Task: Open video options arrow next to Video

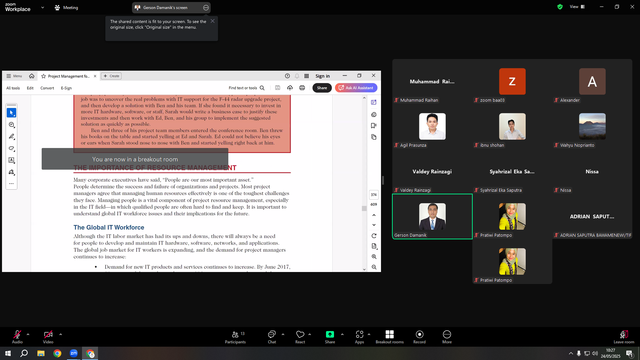Action: [x=60, y=334]
